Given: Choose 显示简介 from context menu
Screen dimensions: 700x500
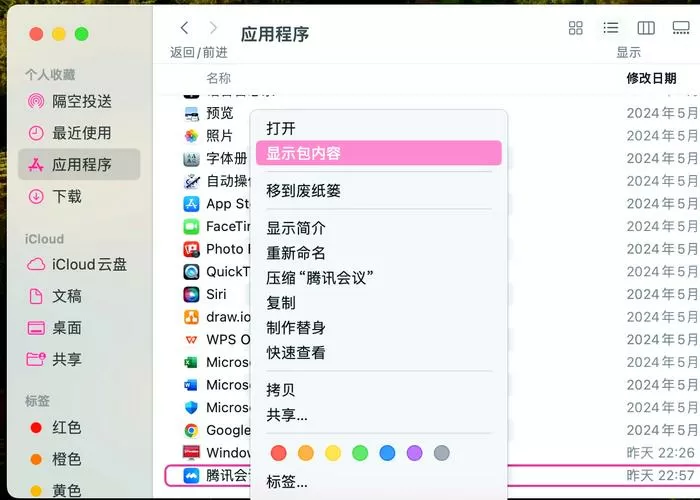Looking at the screenshot, I should click(x=379, y=228).
